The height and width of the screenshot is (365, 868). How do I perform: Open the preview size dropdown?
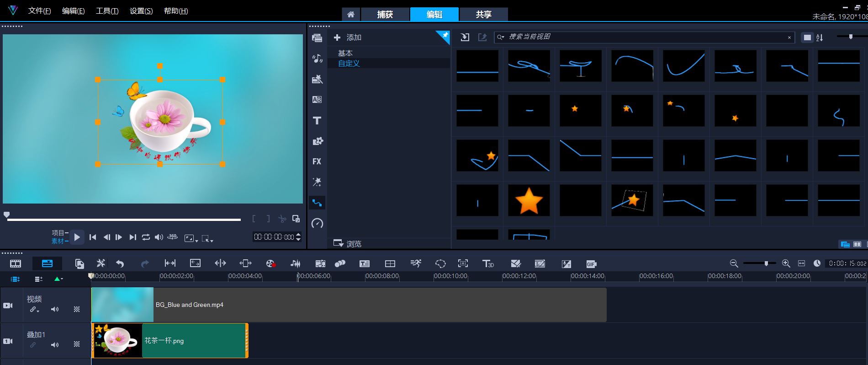tap(191, 238)
